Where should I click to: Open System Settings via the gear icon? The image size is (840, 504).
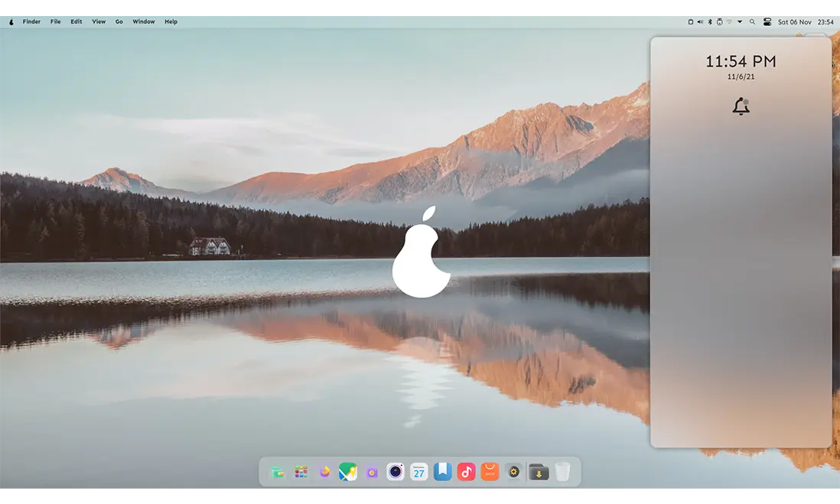pos(513,472)
